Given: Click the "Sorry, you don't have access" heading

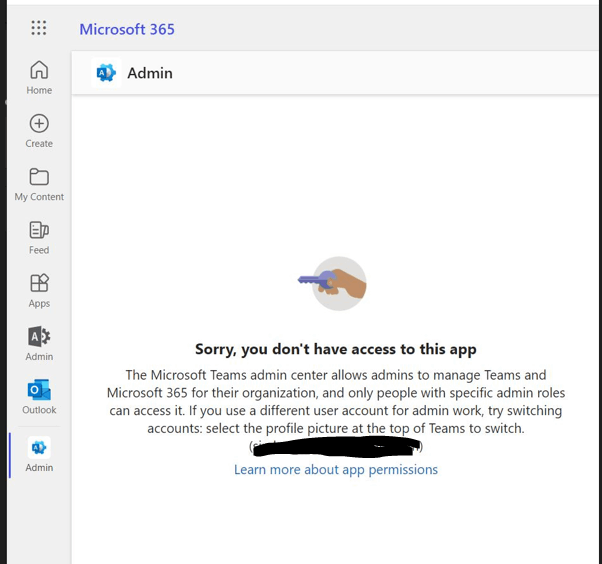Looking at the screenshot, I should click(336, 349).
